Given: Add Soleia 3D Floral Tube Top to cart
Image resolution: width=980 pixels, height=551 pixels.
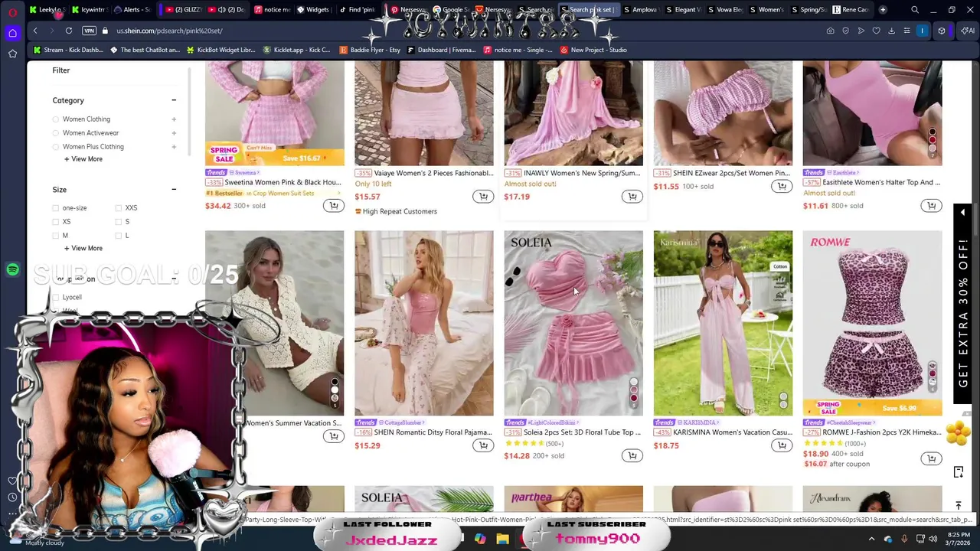Looking at the screenshot, I should coord(632,456).
